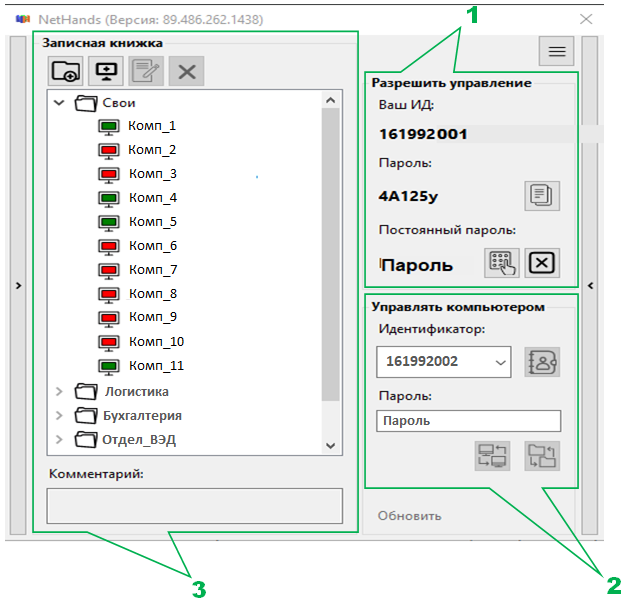Expand the Отдел_ВЭД folder

[59, 440]
